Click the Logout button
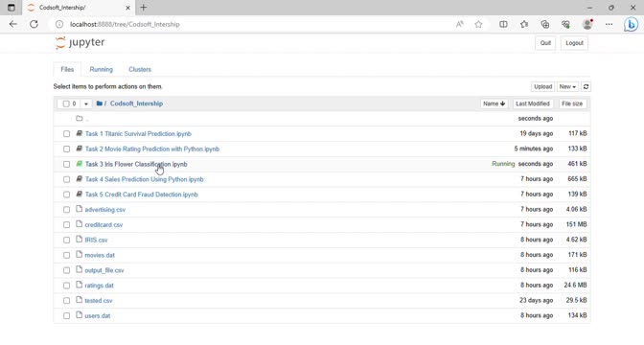The width and height of the screenshot is (644, 345). (574, 43)
